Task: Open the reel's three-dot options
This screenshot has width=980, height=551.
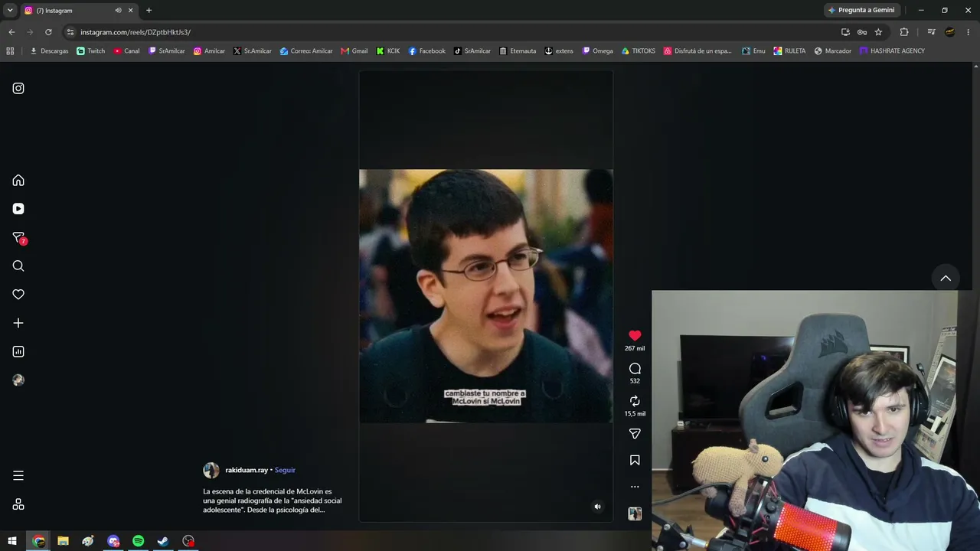Action: pos(635,487)
